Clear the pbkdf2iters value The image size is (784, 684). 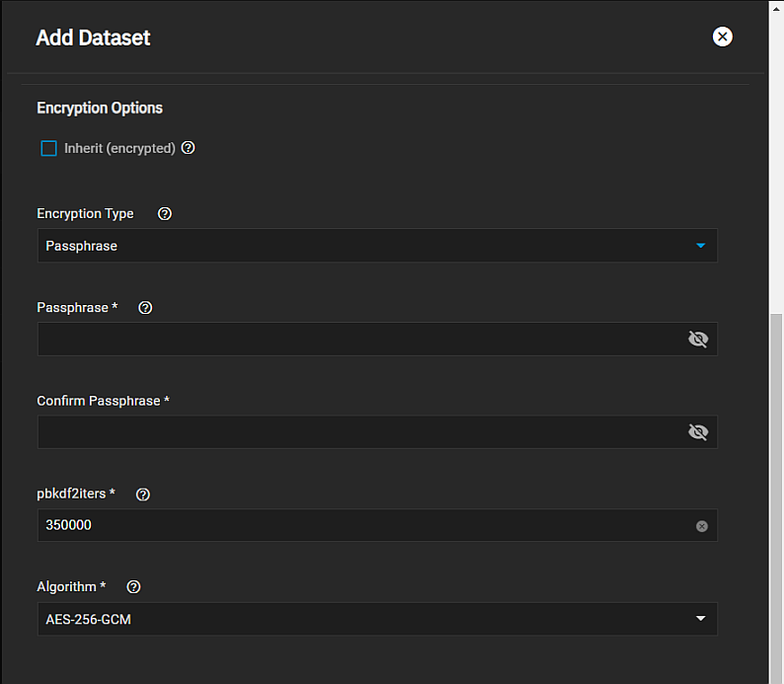click(702, 526)
